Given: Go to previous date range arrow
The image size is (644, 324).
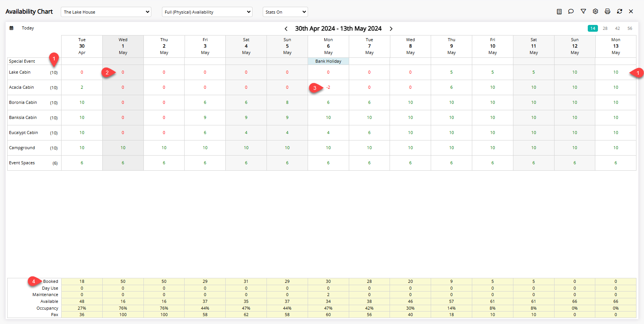Looking at the screenshot, I should 286,29.
